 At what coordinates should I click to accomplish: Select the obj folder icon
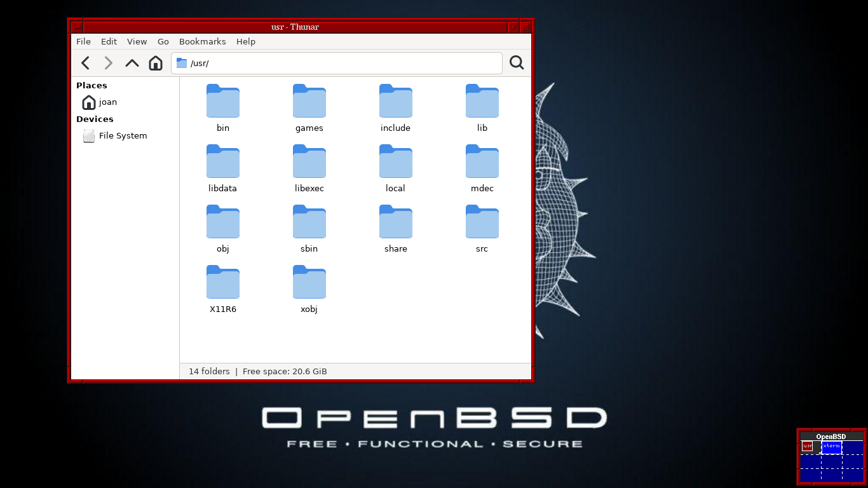tap(223, 222)
